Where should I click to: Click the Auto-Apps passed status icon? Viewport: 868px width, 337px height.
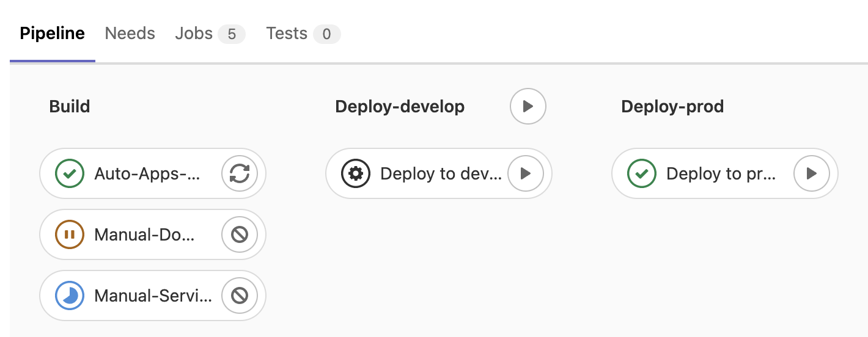point(70,174)
